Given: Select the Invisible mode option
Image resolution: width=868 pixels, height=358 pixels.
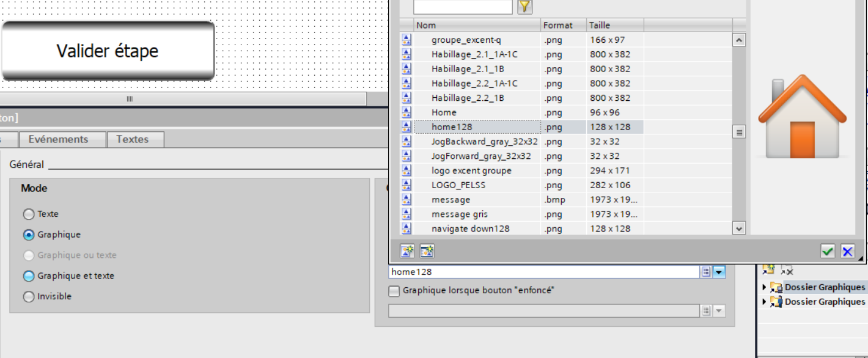Looking at the screenshot, I should (29, 297).
